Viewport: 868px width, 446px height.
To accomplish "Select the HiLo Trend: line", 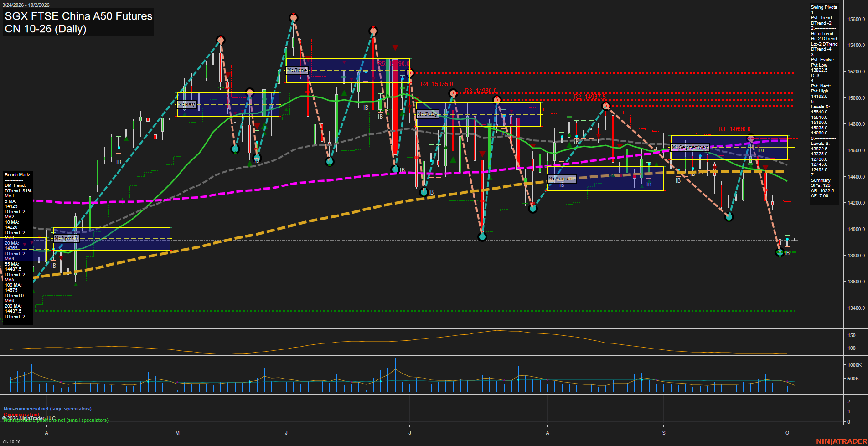I will pos(822,34).
